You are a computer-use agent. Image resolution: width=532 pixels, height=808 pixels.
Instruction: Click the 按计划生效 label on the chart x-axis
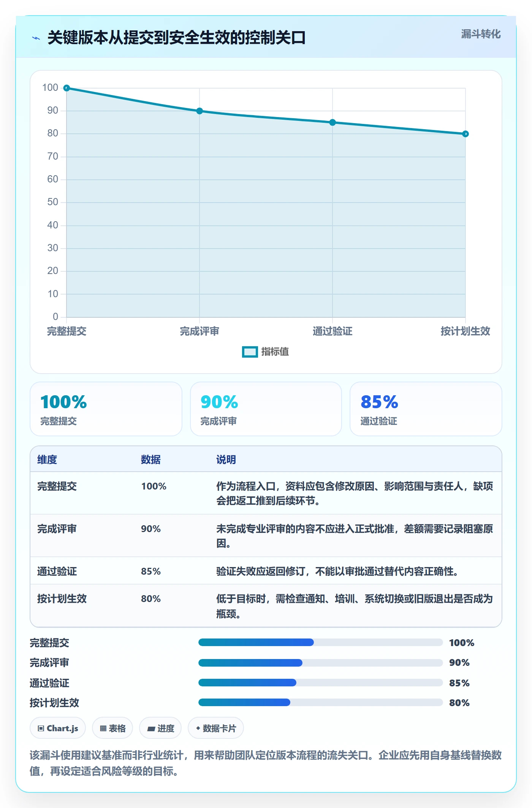tap(465, 331)
